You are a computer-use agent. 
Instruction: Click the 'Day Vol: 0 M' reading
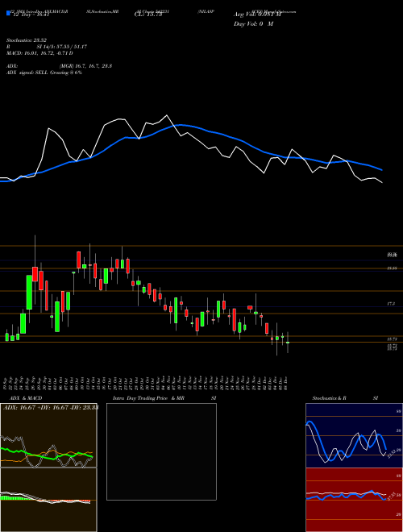point(253,24)
